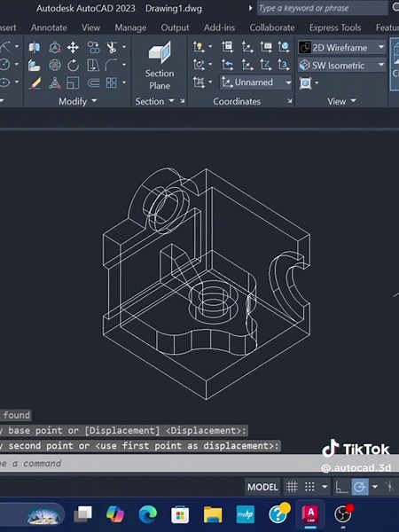Image resolution: width=399 pixels, height=532 pixels.
Task: Expand the Section panel arrow
Action: pos(171,100)
